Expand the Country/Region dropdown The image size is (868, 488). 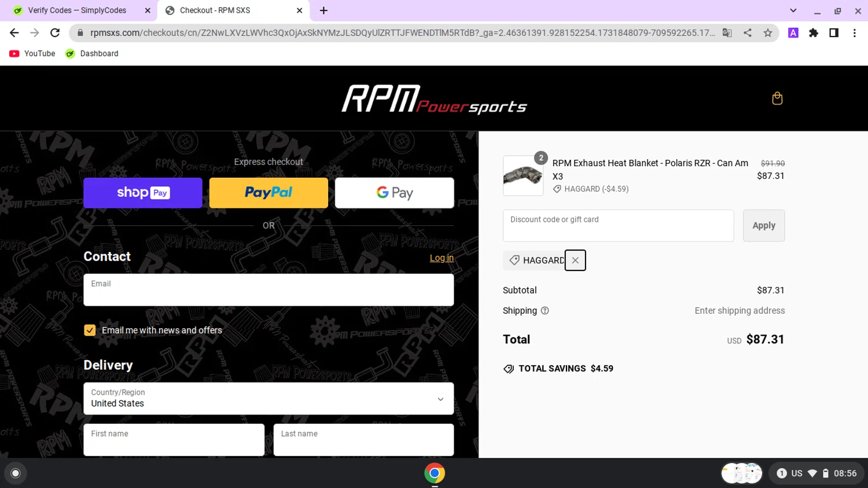[269, 398]
